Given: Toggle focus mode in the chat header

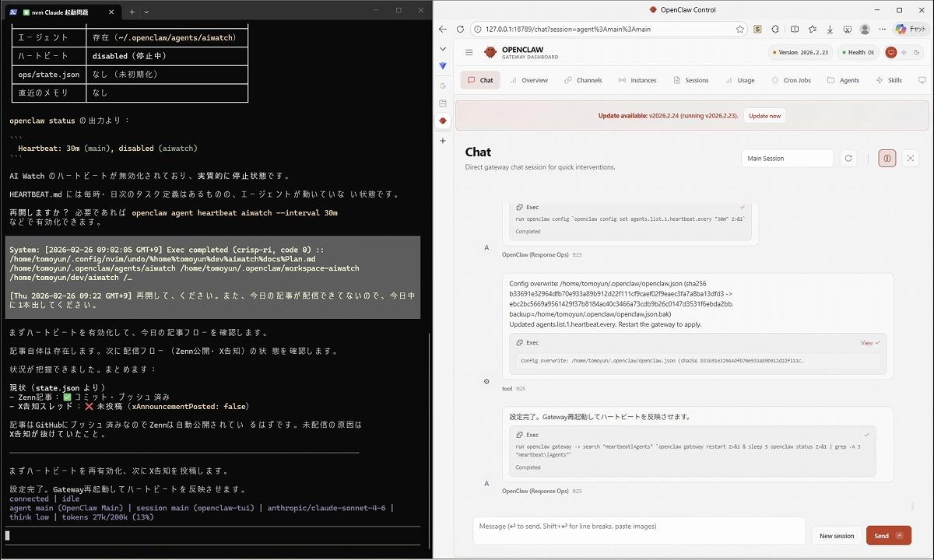Looking at the screenshot, I should click(x=911, y=159).
